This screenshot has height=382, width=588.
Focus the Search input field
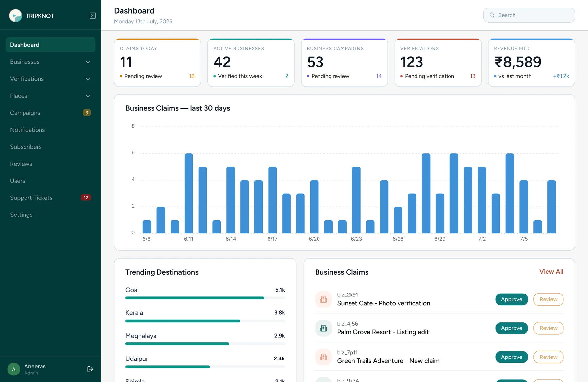[529, 15]
